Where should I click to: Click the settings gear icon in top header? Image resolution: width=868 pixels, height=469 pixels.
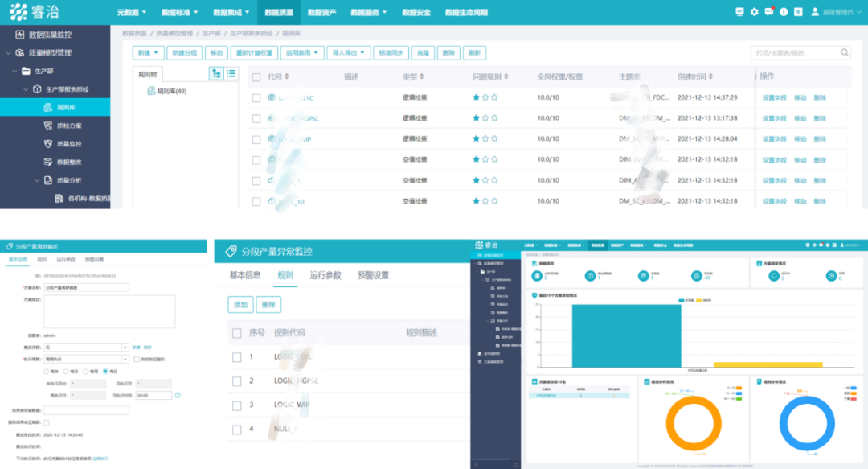754,12
